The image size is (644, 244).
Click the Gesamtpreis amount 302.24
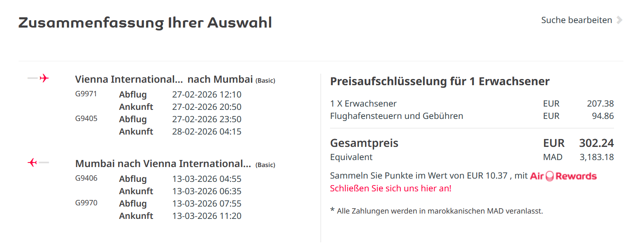coord(596,143)
